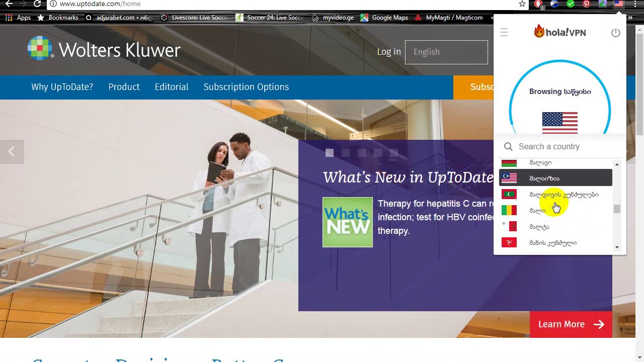This screenshot has width=644, height=362.
Task: Click the Log in link
Action: click(389, 52)
